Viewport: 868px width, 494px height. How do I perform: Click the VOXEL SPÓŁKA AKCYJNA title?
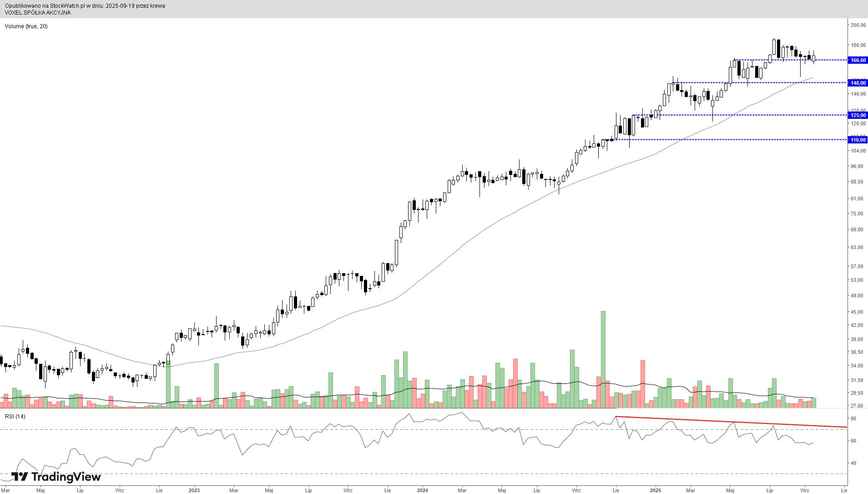[37, 13]
